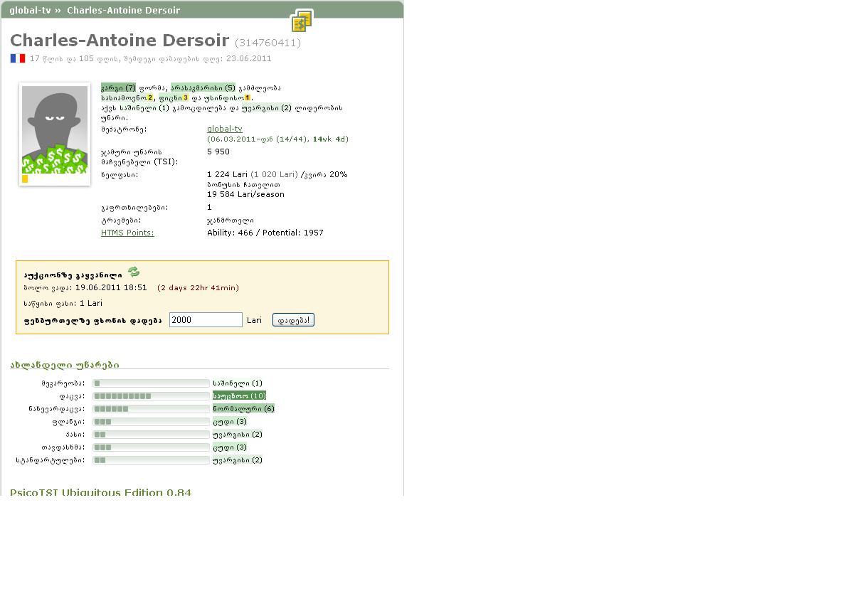Click yellow badge 1 after უსინდისო
Screen dimensions: 863x616
click(248, 97)
